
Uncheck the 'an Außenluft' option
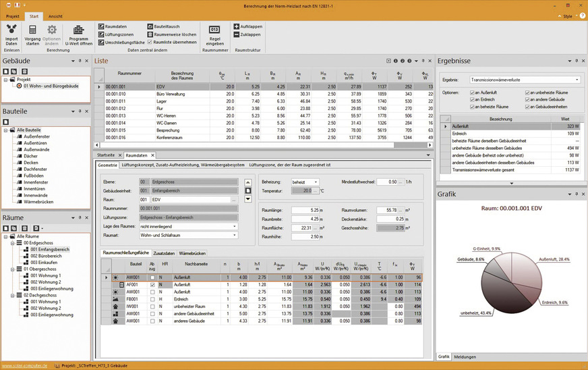coord(473,92)
